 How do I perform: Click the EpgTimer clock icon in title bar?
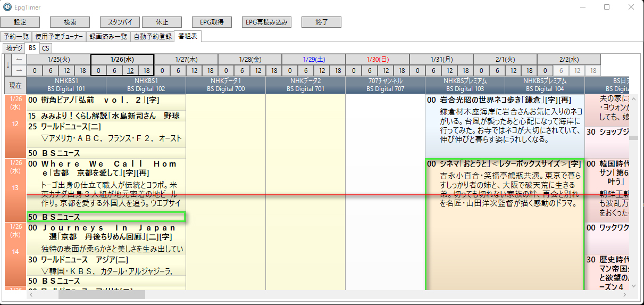click(x=7, y=7)
